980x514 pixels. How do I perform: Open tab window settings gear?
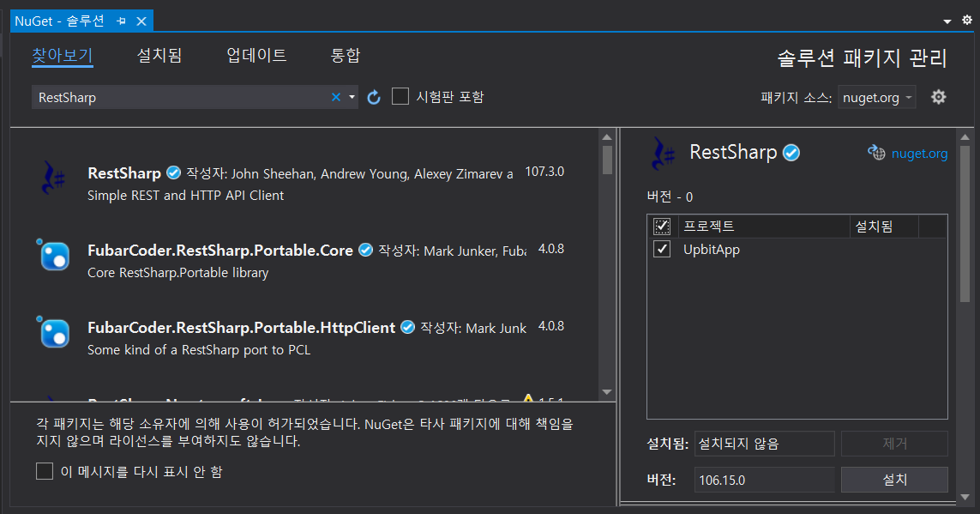(967, 20)
